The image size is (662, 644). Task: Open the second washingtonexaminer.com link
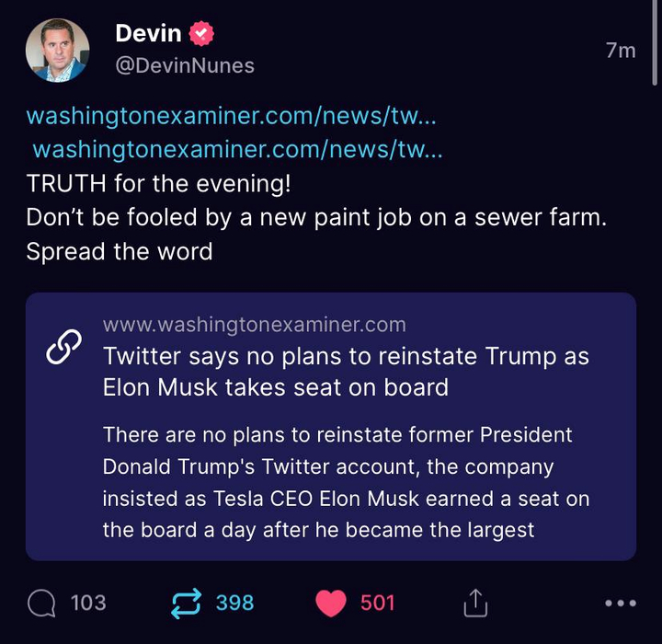(x=237, y=149)
